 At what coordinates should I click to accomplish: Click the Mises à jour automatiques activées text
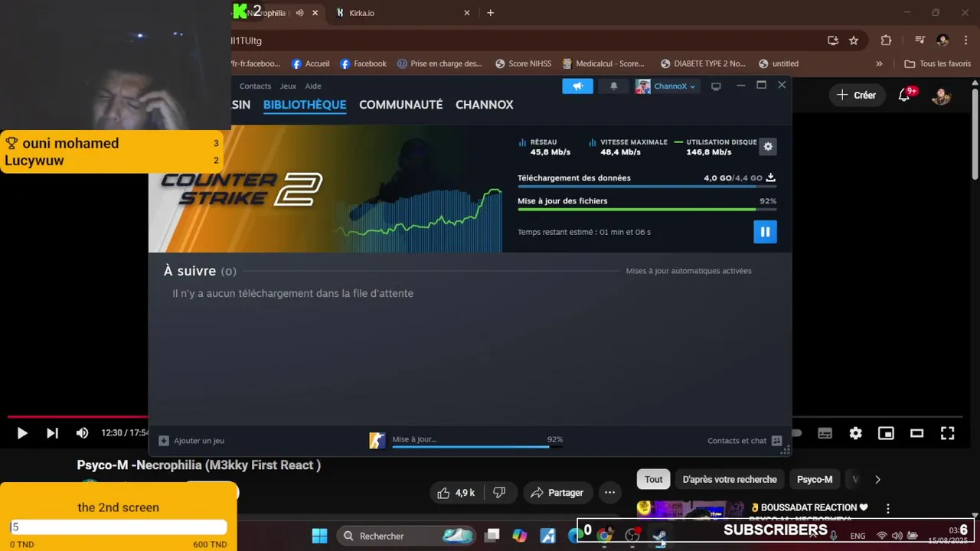688,271
